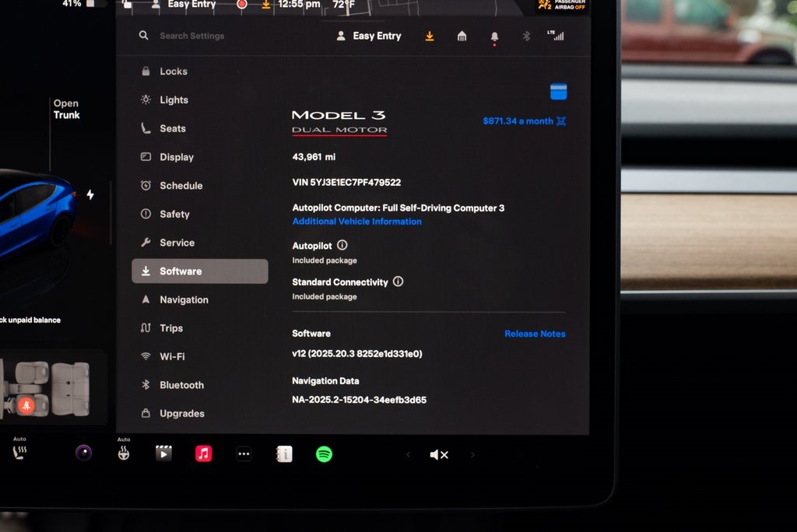Image resolution: width=797 pixels, height=532 pixels.
Task: Open the dashcam camera app icon
Action: [84, 453]
